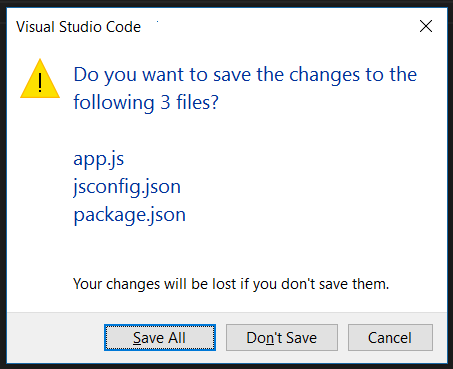
Task: Click the yellow warning triangle icon
Action: (40, 79)
